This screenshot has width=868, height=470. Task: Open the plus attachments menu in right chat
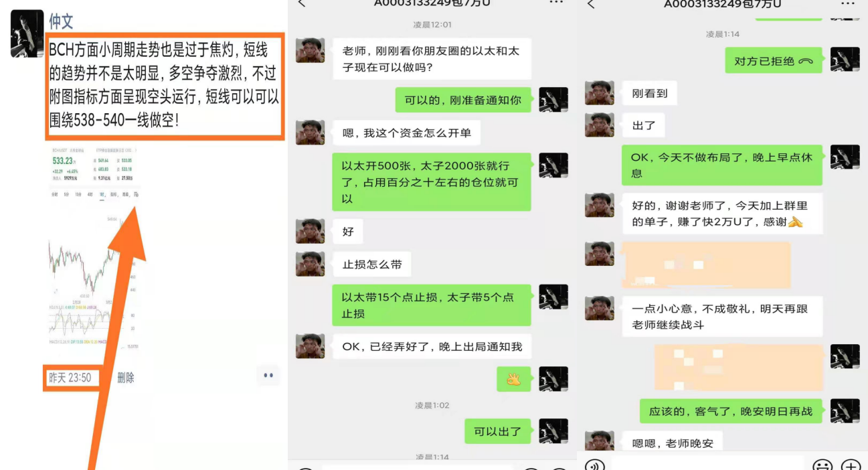click(851, 465)
